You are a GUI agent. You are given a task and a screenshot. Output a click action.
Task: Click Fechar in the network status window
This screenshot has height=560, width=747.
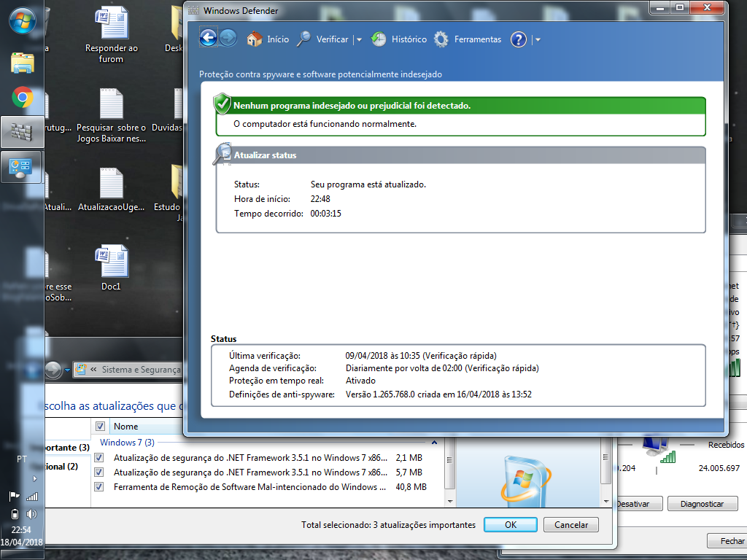point(727,541)
